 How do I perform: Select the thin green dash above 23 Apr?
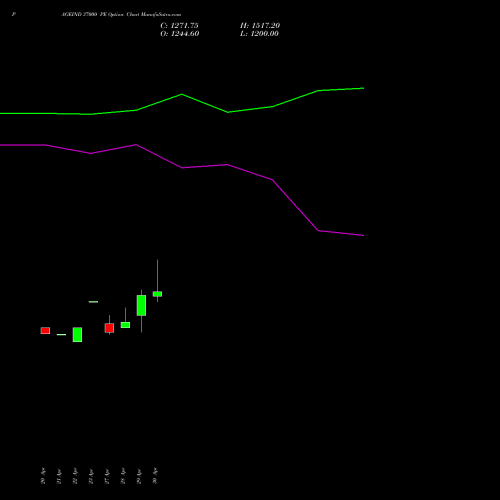pos(93,302)
